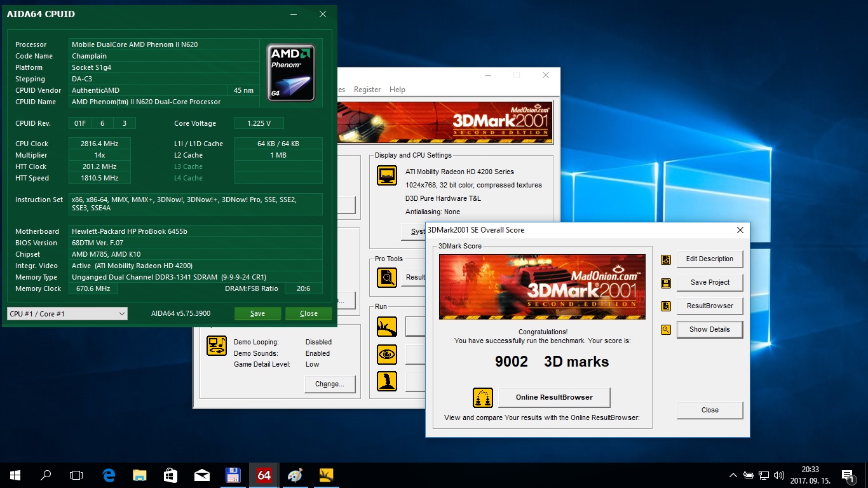Click the Online ResultBrowser chess-piece icon
Image resolution: width=868 pixels, height=488 pixels.
point(483,398)
